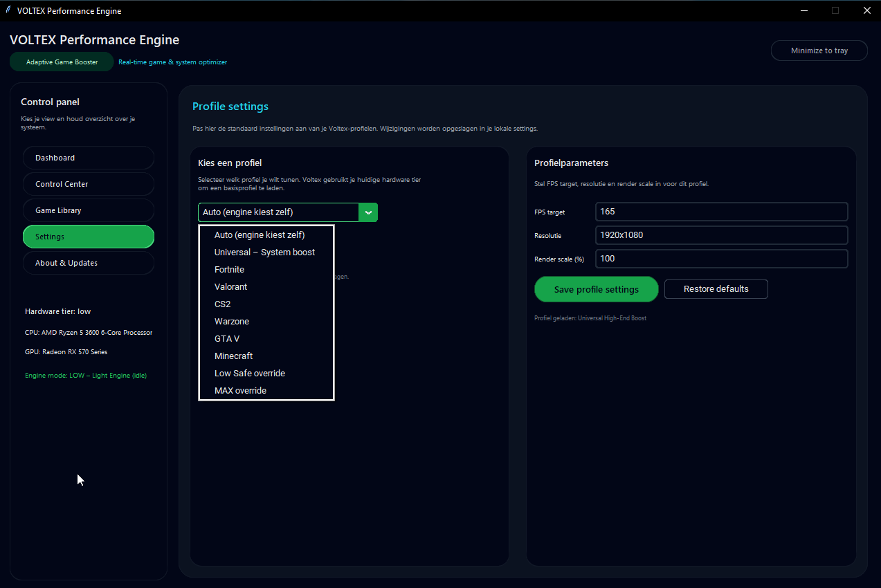Click the FPS target input field
The width and height of the screenshot is (881, 588).
(721, 212)
